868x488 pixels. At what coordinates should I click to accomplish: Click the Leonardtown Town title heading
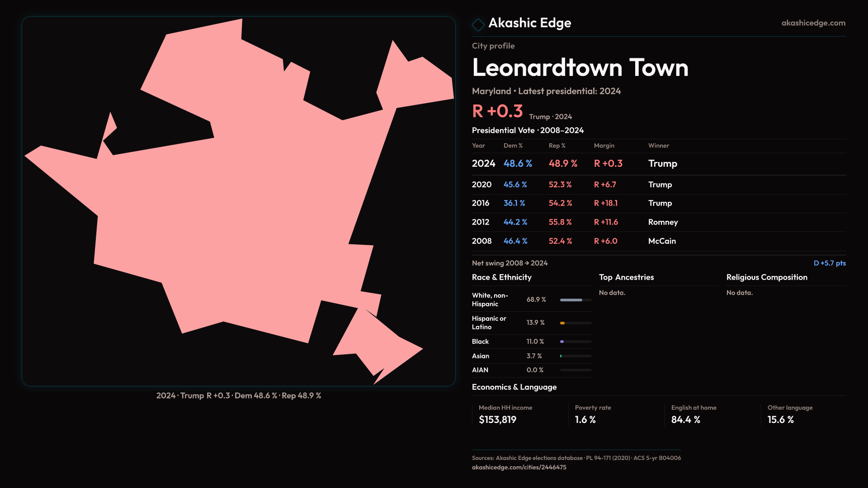(x=580, y=68)
